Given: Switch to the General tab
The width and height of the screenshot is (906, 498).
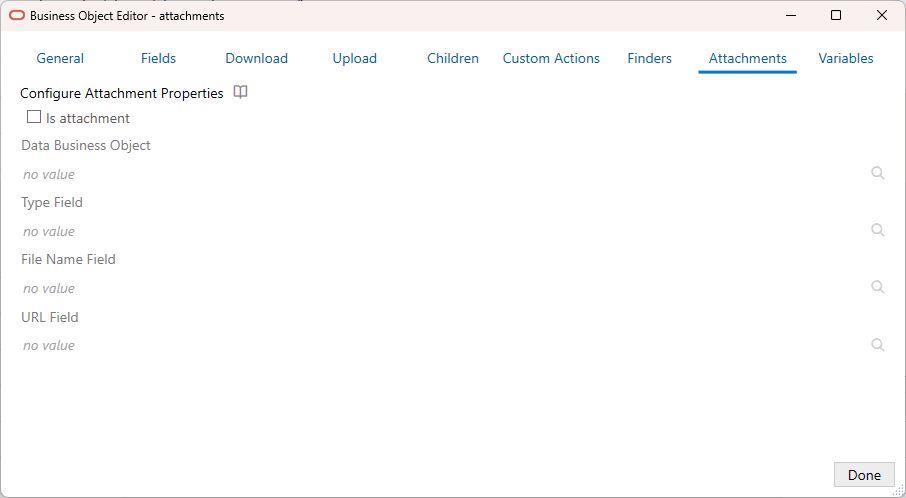Looking at the screenshot, I should (60, 58).
